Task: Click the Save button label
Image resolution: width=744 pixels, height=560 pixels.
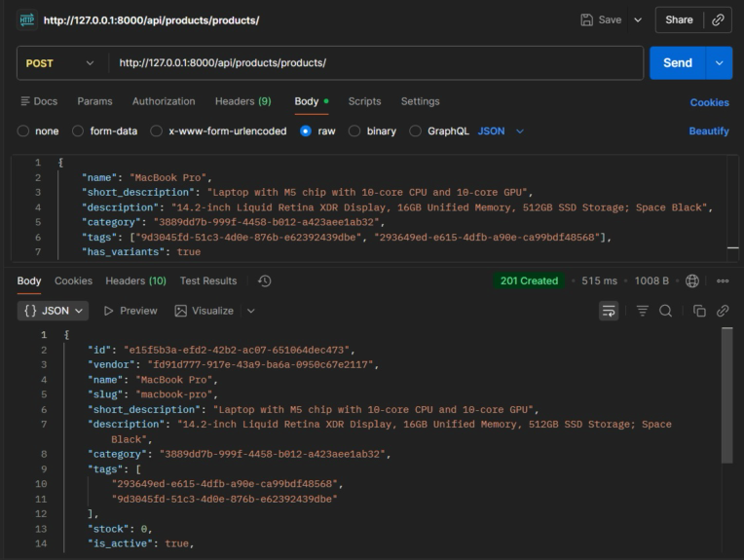Action: [x=610, y=19]
